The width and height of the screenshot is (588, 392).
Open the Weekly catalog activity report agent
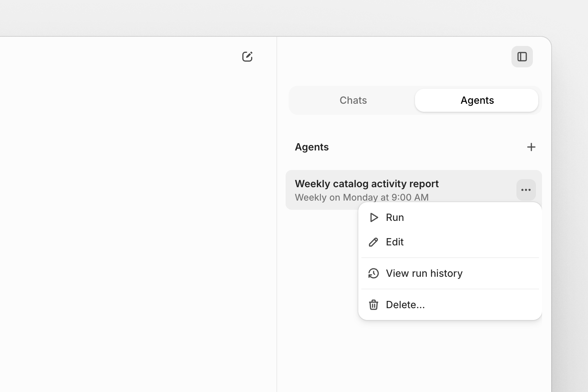coord(366,184)
